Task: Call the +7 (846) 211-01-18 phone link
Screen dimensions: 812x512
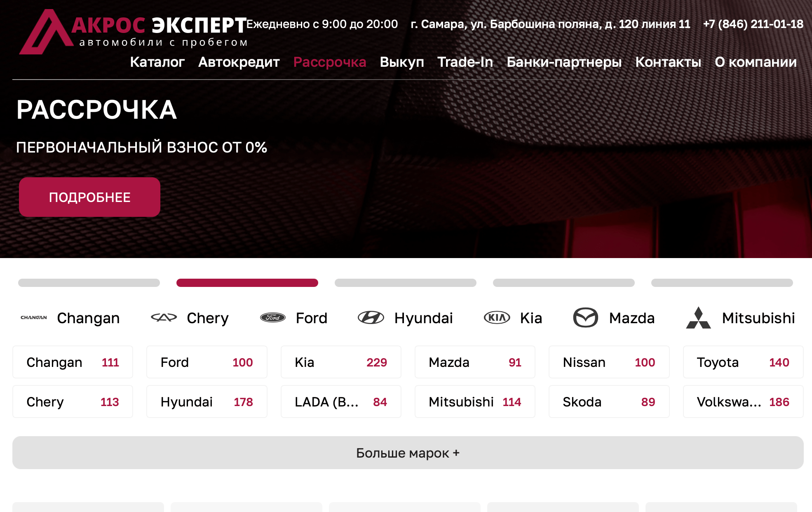Action: [753, 24]
